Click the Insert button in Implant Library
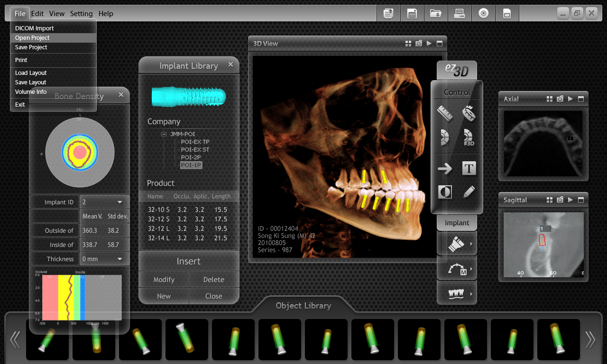 click(189, 261)
